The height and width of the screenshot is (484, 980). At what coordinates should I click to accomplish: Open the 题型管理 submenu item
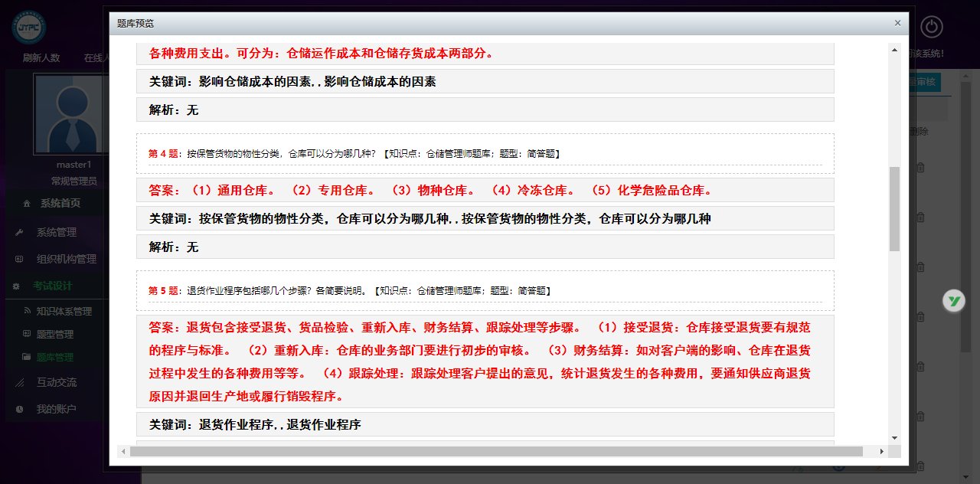point(54,335)
